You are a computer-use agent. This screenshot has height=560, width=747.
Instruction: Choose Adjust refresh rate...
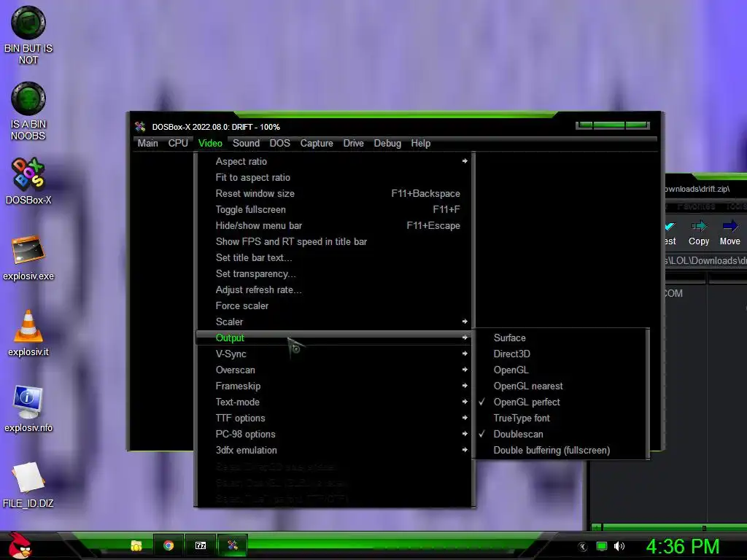(x=334, y=290)
